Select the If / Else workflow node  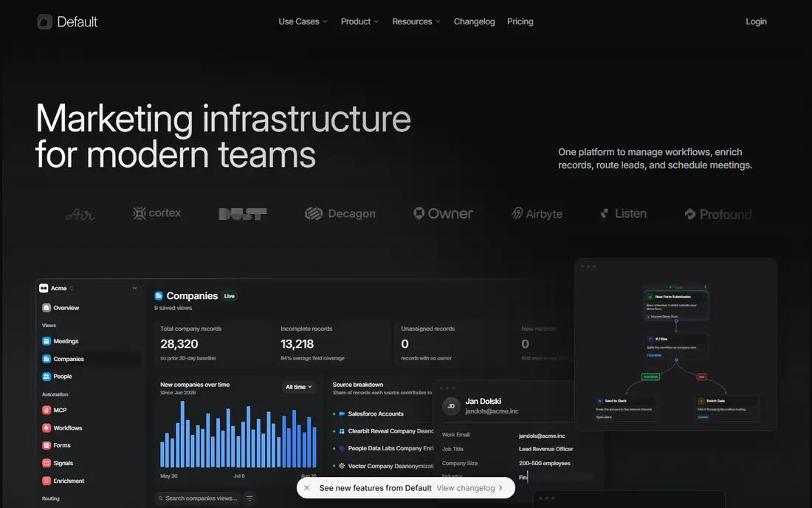click(675, 346)
